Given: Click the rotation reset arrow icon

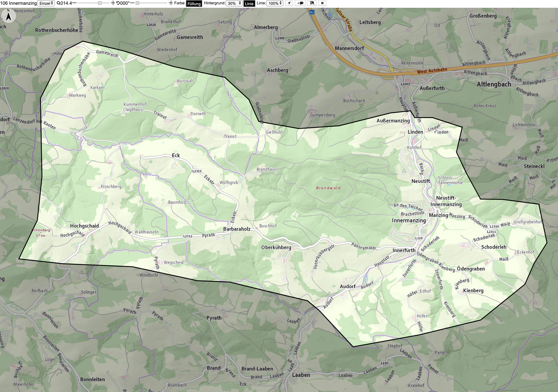Looking at the screenshot, I should coord(118,3).
